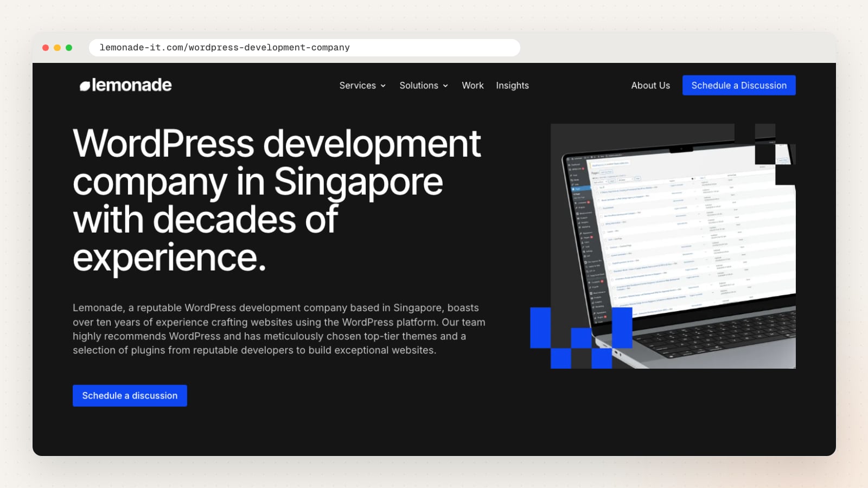Click the browser URL address bar
Screen dimensions: 868x488
304,48
